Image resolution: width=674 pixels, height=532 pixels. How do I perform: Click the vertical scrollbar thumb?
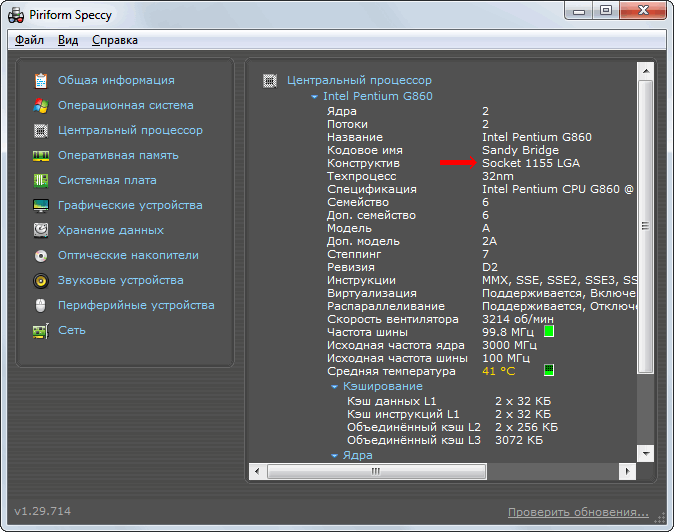pyautogui.click(x=645, y=226)
